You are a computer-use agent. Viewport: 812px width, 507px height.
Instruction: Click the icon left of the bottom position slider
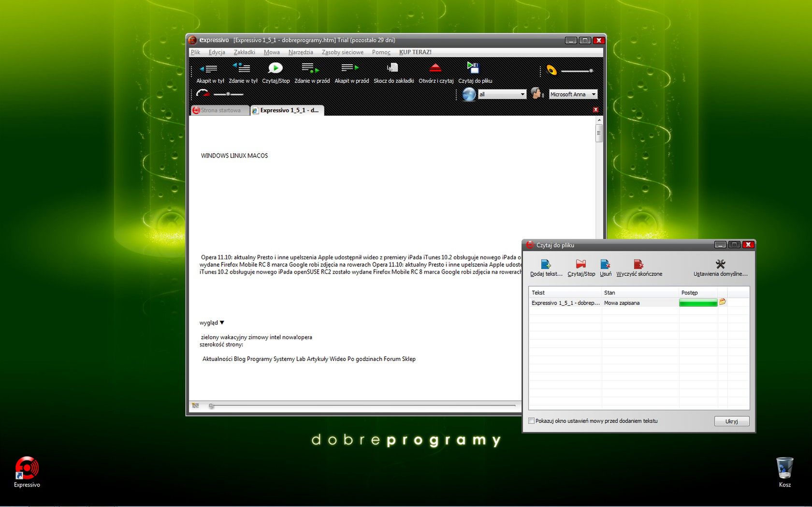point(195,405)
